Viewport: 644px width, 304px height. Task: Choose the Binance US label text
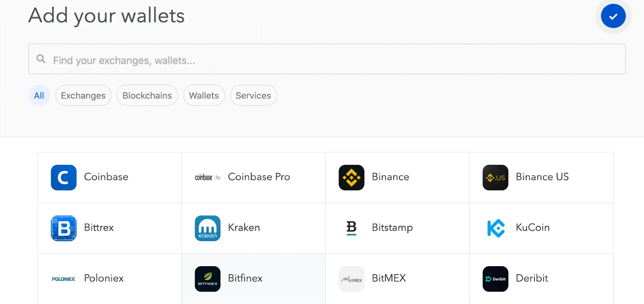click(x=542, y=177)
